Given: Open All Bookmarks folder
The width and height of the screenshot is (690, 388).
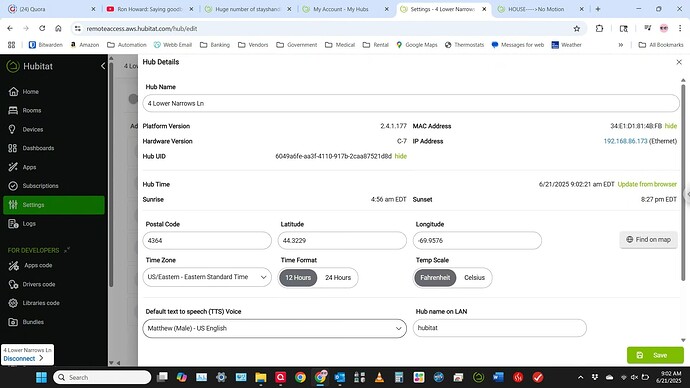Looking at the screenshot, I should pos(661,45).
